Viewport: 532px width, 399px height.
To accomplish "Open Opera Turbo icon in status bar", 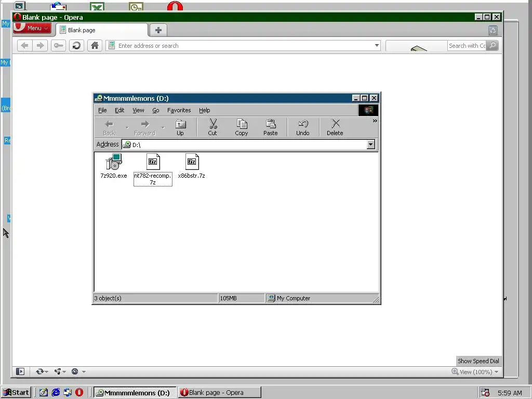I will (75, 371).
